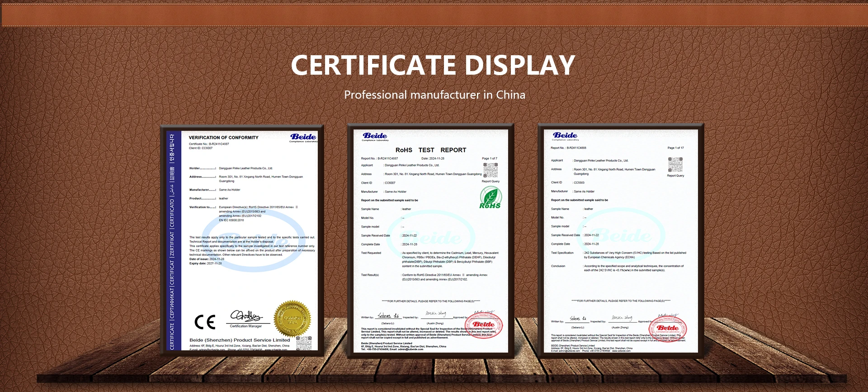Click the QR code on the RoHS test report

point(491,170)
